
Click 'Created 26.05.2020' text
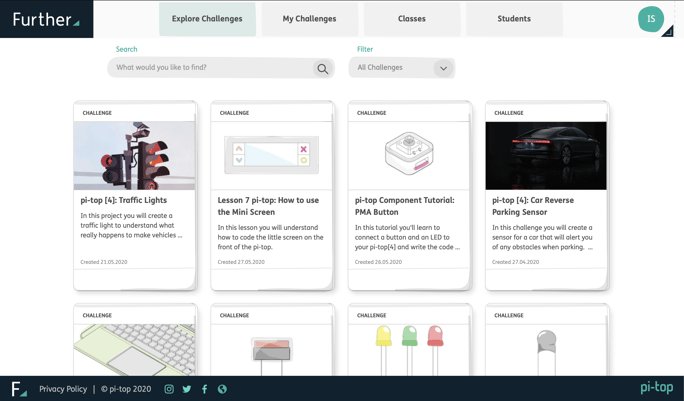[378, 262]
